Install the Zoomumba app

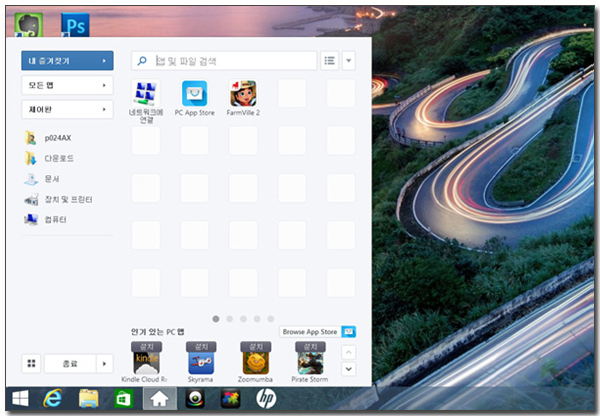point(256,362)
